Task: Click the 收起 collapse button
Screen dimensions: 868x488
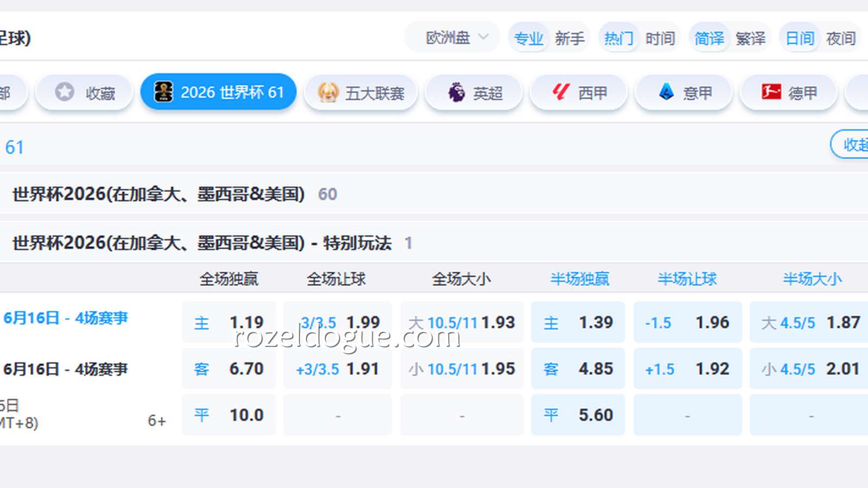Action: [850, 144]
